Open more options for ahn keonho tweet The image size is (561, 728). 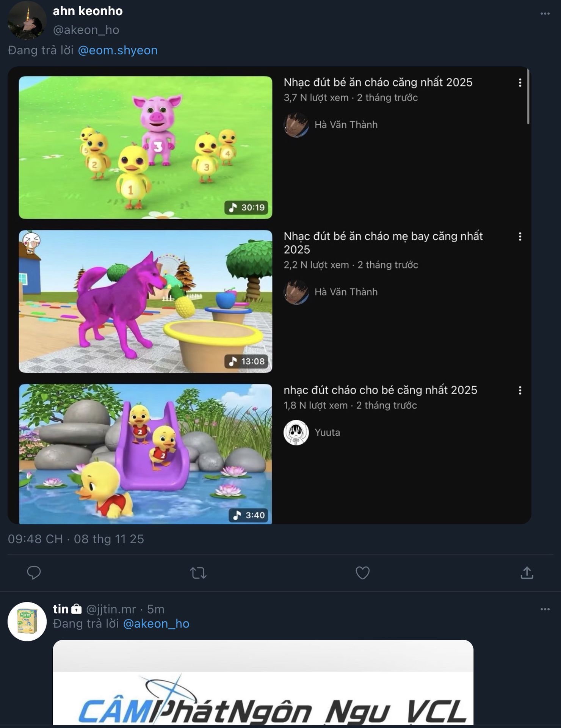pyautogui.click(x=545, y=14)
